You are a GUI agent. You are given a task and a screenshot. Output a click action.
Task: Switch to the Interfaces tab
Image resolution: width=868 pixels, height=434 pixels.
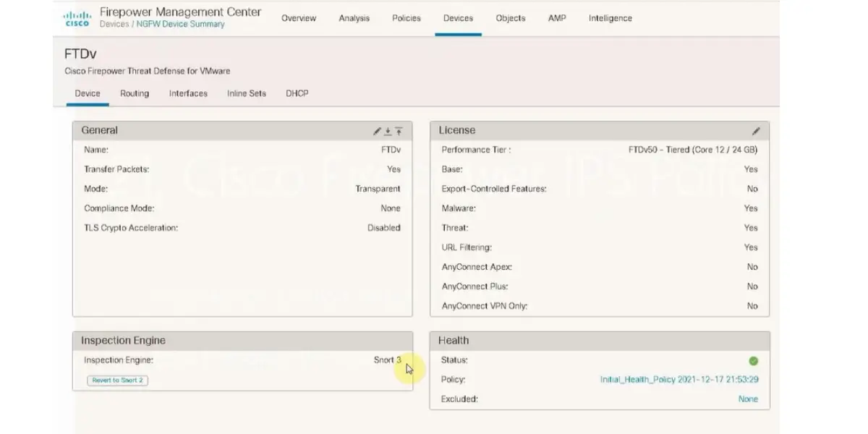188,93
